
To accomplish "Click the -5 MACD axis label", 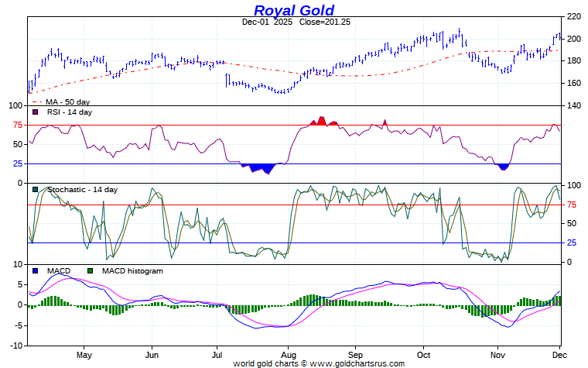I will tap(19, 325).
